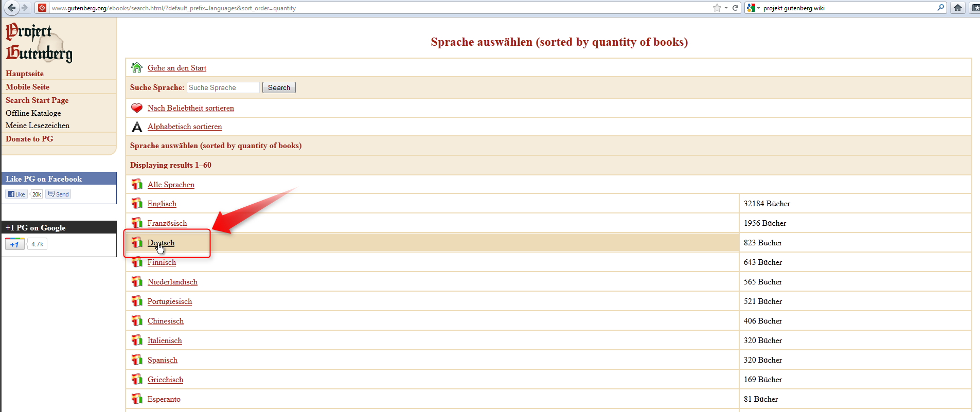980x412 pixels.
Task: Click the Search button
Action: (x=279, y=87)
